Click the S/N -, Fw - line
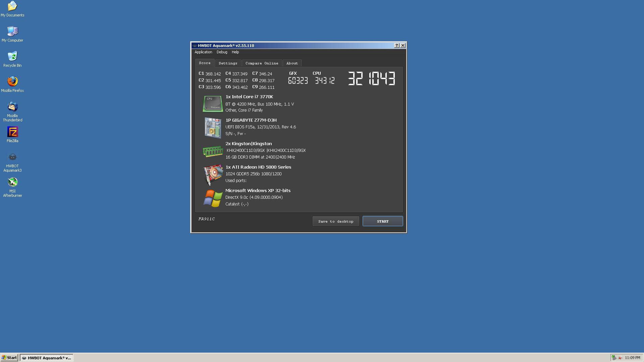Viewport: 644px width, 362px height. pyautogui.click(x=235, y=133)
